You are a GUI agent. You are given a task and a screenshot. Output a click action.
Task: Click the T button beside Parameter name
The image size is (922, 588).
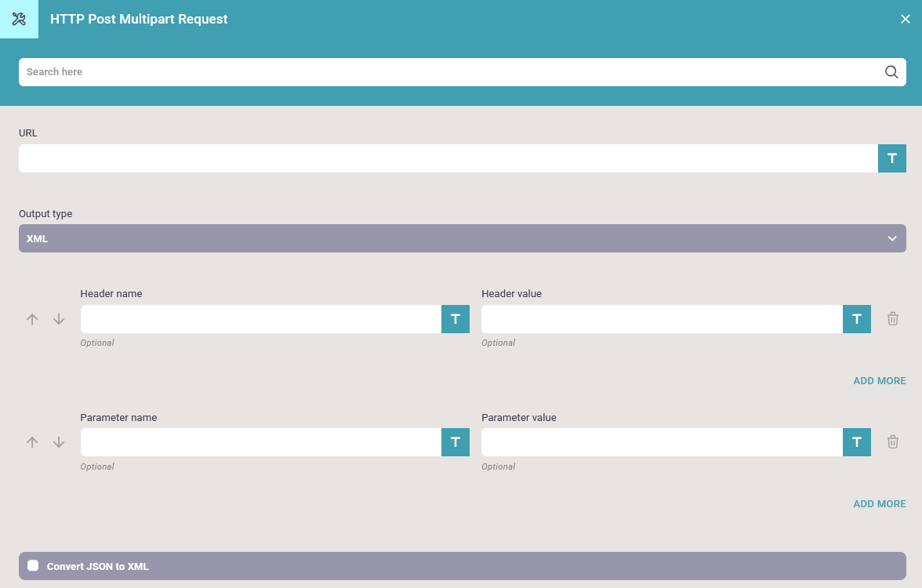[x=455, y=442]
